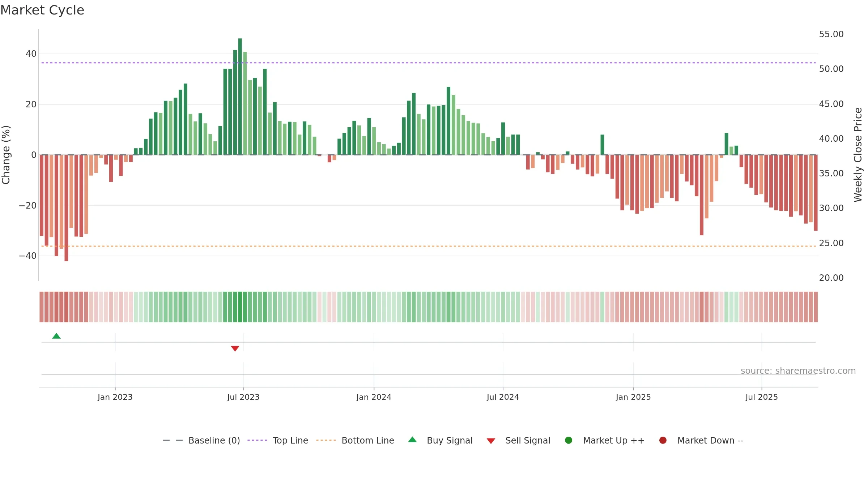The image size is (868, 488).
Task: Click the Market Up ++ green circle icon
Action: [569, 440]
